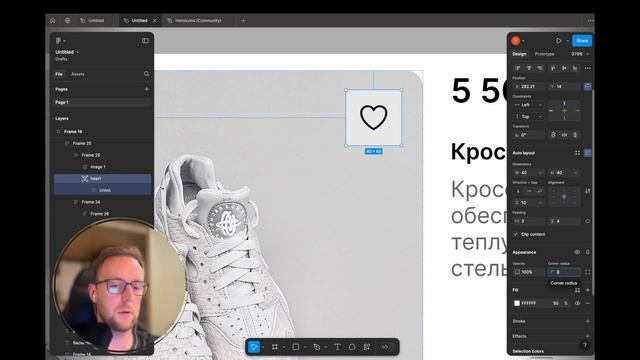Image resolution: width=640 pixels, height=360 pixels.
Task: Open the avatar account dropdown
Action: 518,40
